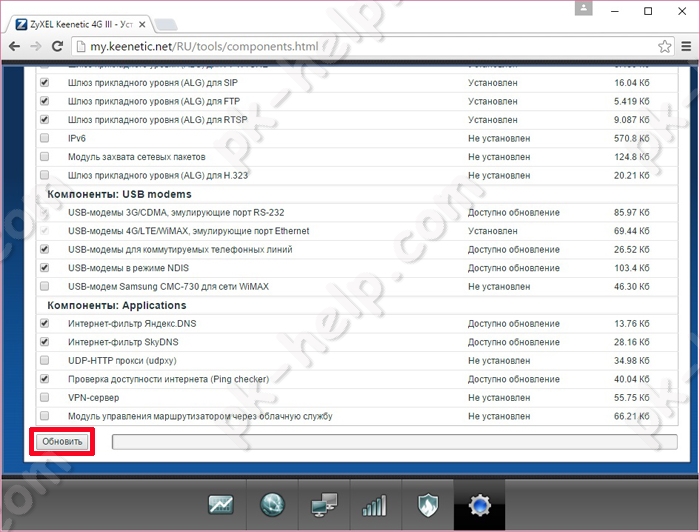Open the system settings gear icon
Screen dimensions: 700x532
pyautogui.click(x=479, y=505)
